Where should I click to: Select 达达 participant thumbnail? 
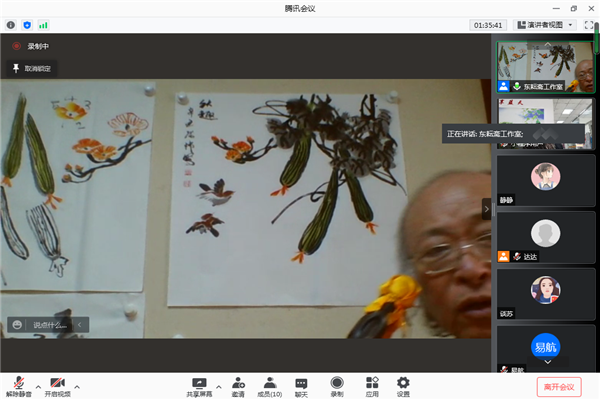click(545, 238)
